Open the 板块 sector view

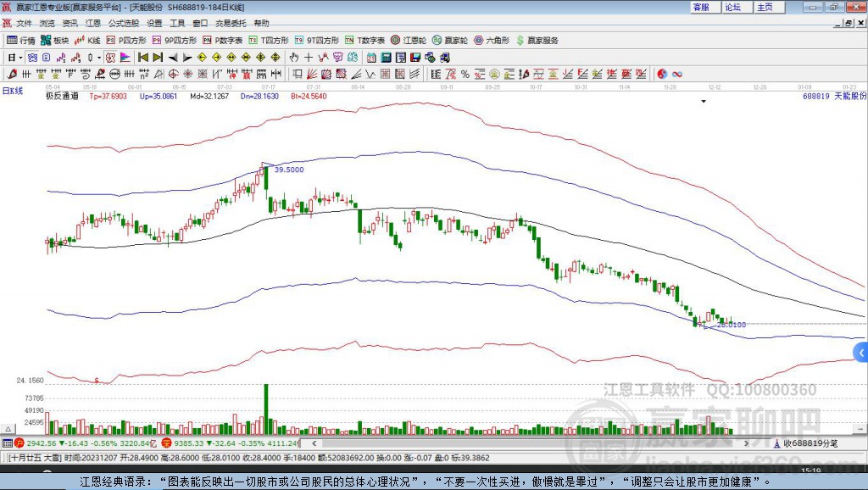tap(55, 41)
